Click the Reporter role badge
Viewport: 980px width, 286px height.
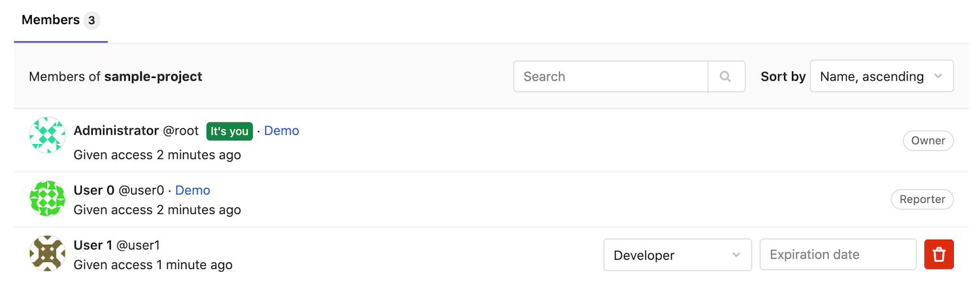point(922,200)
